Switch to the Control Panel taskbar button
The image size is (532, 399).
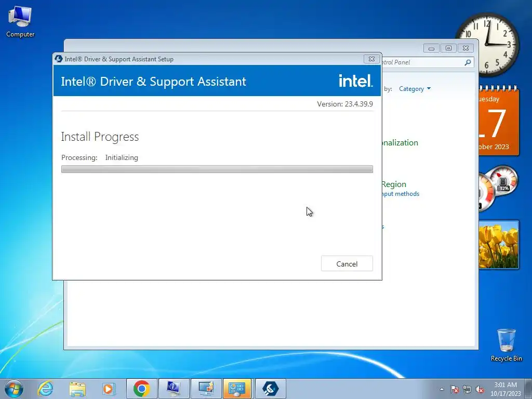tap(237, 389)
